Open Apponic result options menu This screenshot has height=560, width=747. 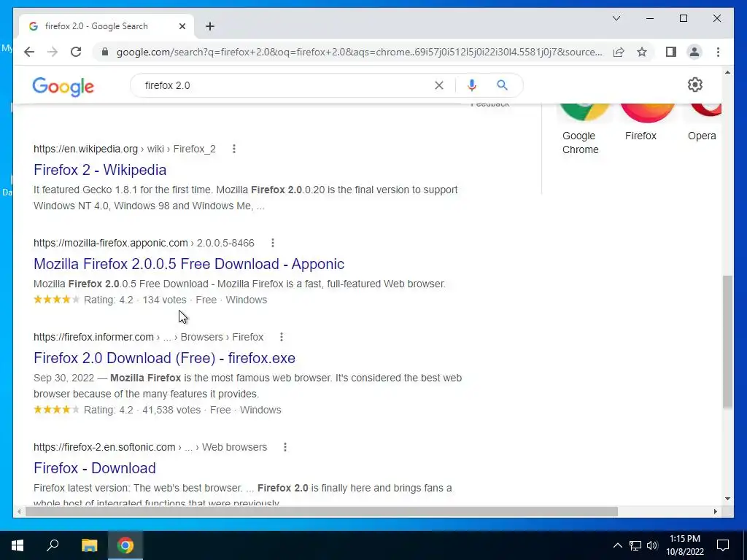click(273, 243)
